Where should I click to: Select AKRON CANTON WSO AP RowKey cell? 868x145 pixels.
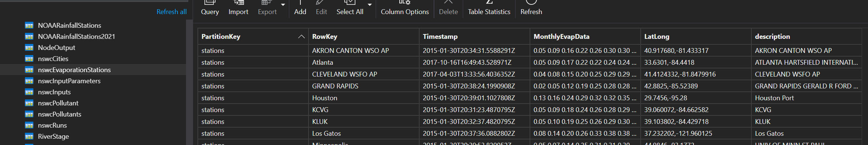click(x=364, y=51)
